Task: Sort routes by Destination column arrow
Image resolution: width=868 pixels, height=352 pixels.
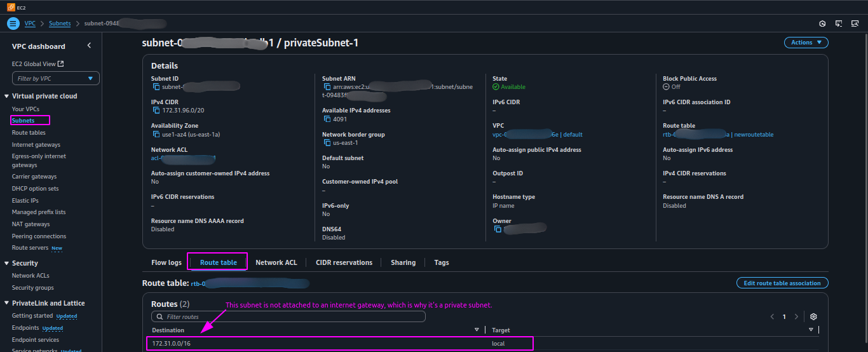Action: pos(477,330)
